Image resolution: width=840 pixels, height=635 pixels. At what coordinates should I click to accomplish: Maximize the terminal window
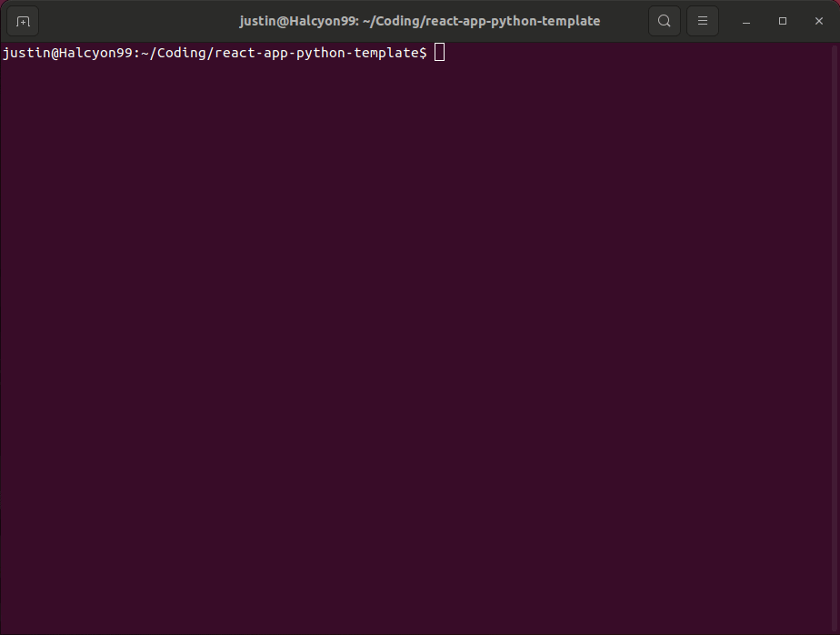(783, 21)
